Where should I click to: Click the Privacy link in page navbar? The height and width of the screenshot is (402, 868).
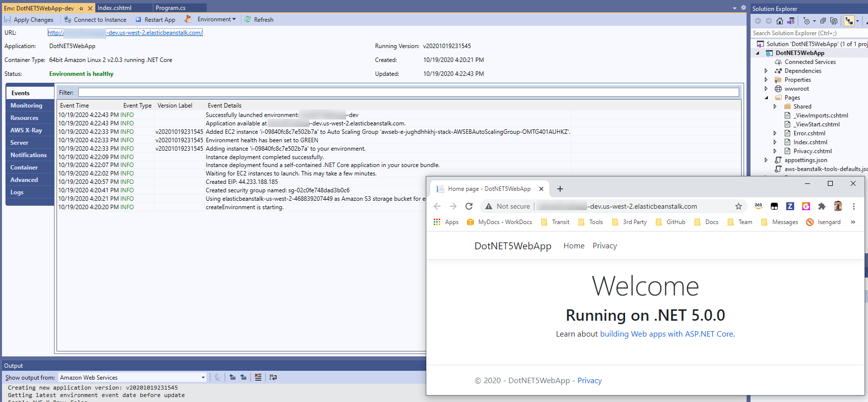tap(605, 246)
